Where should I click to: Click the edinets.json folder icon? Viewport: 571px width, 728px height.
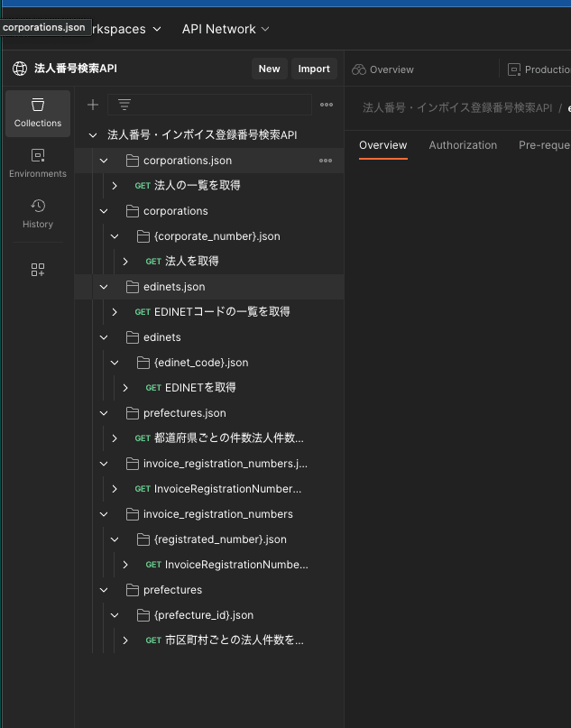[x=133, y=287]
